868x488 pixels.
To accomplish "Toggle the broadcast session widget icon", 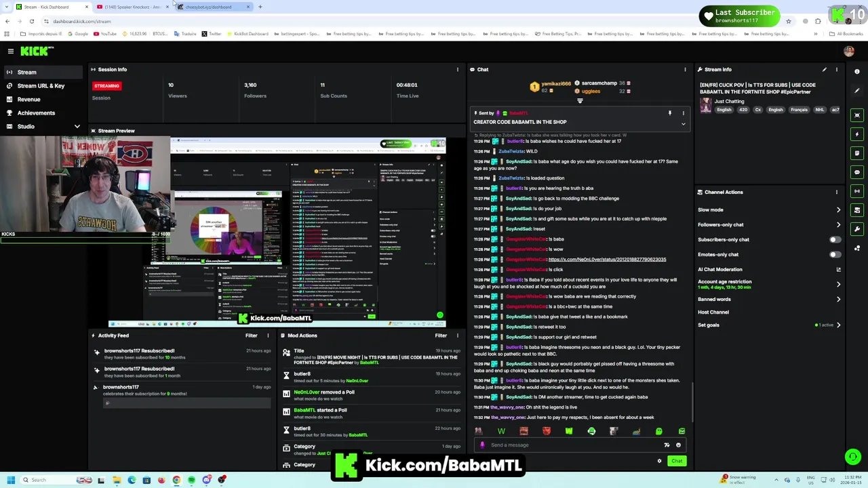I will coord(857,191).
